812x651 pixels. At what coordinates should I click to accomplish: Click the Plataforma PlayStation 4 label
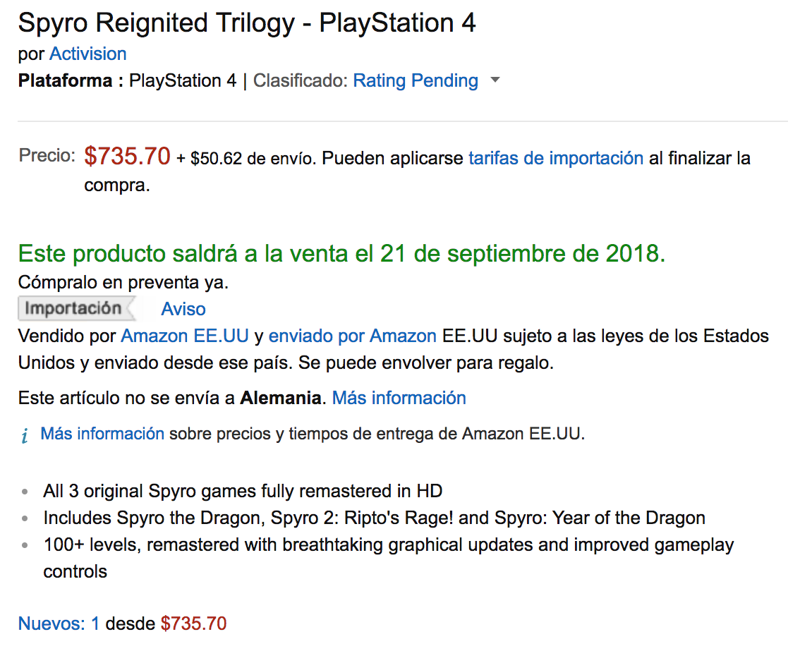(x=127, y=80)
